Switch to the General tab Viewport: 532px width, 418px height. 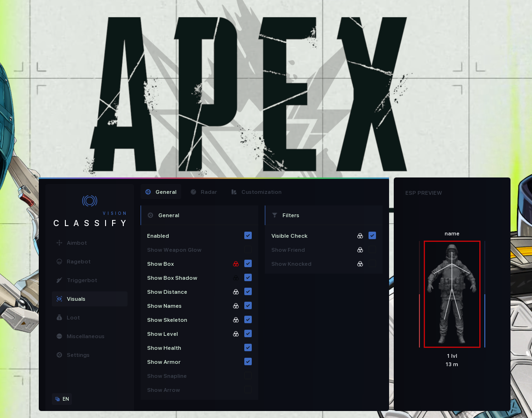[x=161, y=192]
